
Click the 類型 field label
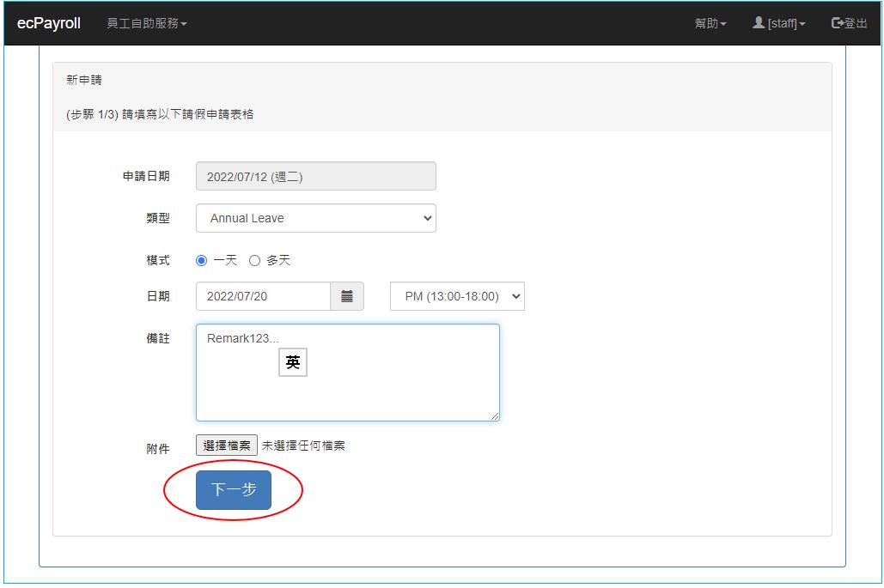pyautogui.click(x=158, y=218)
